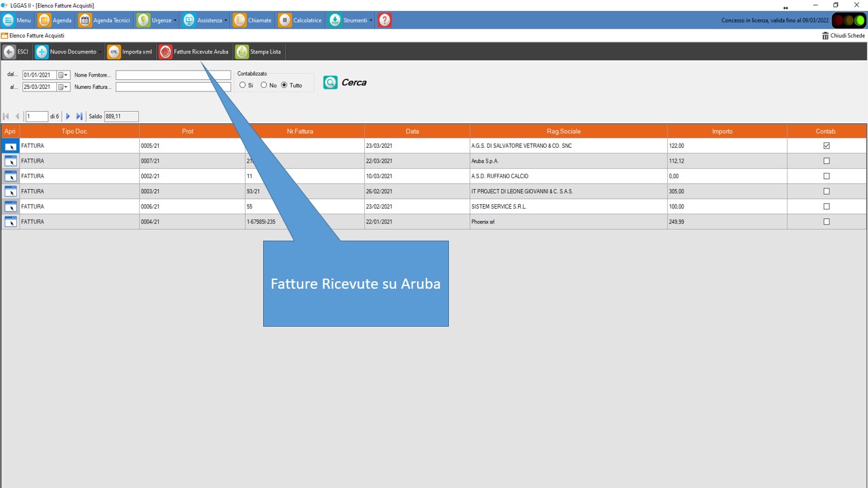Click Chiudi Schede button
This screenshot has width=868, height=488.
pos(844,36)
